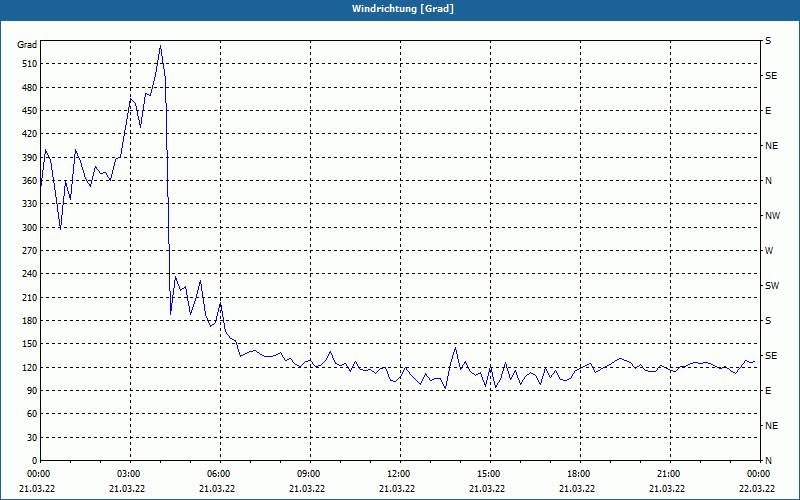This screenshot has width=800, height=500.
Task: Select the 09:00 time axis label
Action: 309,474
